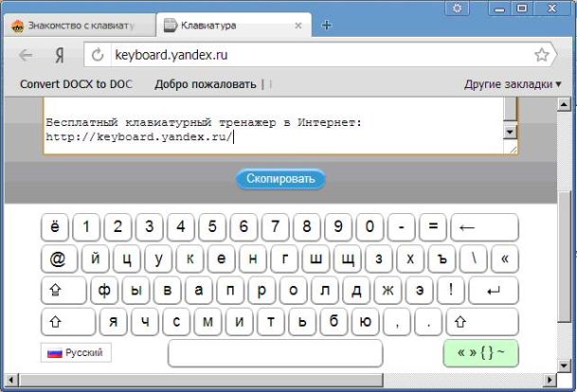Tap the backslash key
Image resolution: width=577 pixels, height=392 pixels.
point(473,258)
